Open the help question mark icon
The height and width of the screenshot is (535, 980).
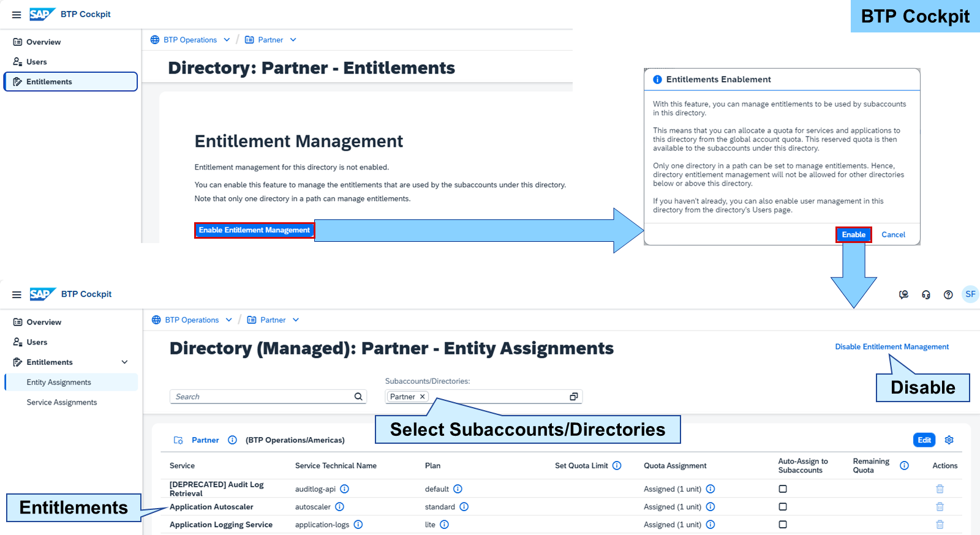(x=948, y=294)
